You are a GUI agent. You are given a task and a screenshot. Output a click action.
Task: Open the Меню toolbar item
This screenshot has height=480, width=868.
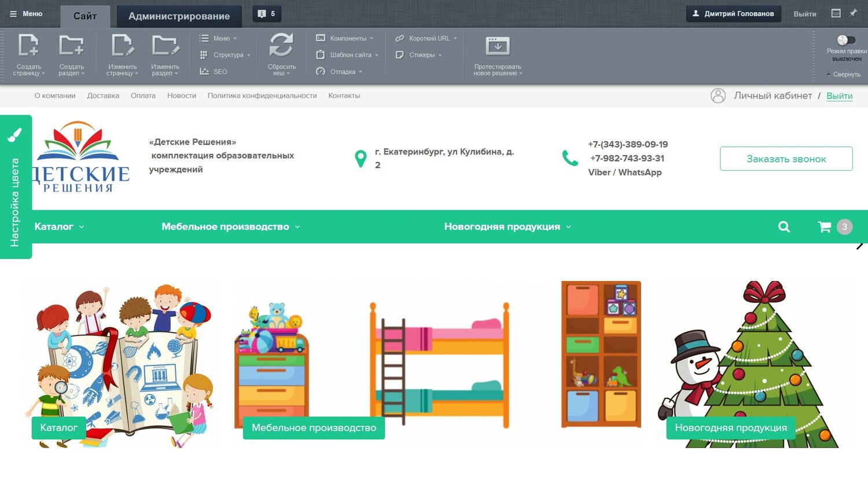coord(218,38)
